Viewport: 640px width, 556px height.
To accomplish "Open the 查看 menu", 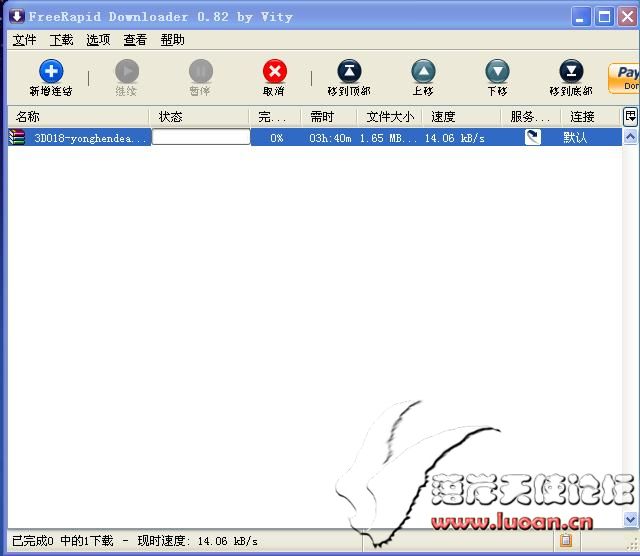I will (x=135, y=40).
